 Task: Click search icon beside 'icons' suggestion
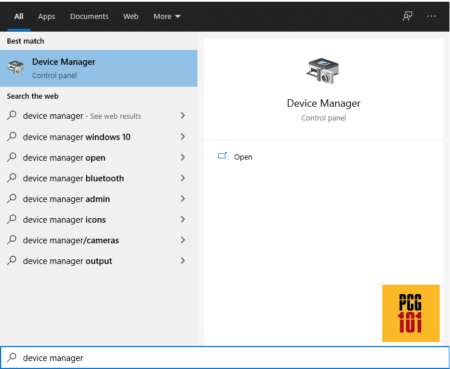12,219
